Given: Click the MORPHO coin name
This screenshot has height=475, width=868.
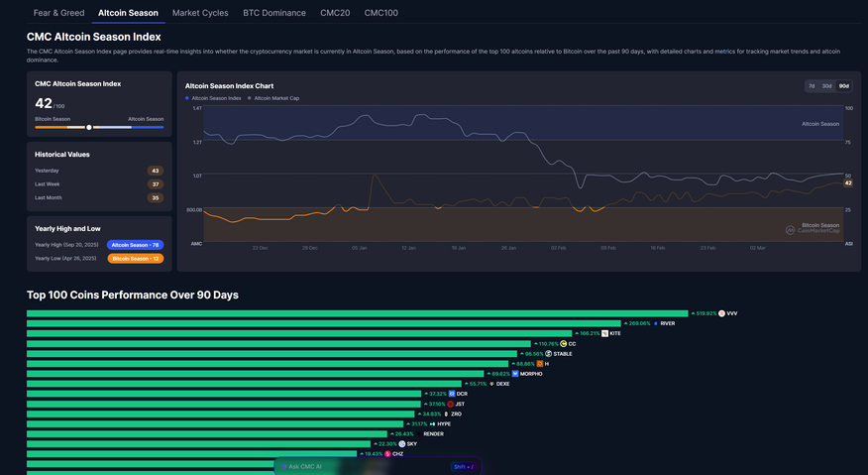Looking at the screenshot, I should [x=531, y=374].
